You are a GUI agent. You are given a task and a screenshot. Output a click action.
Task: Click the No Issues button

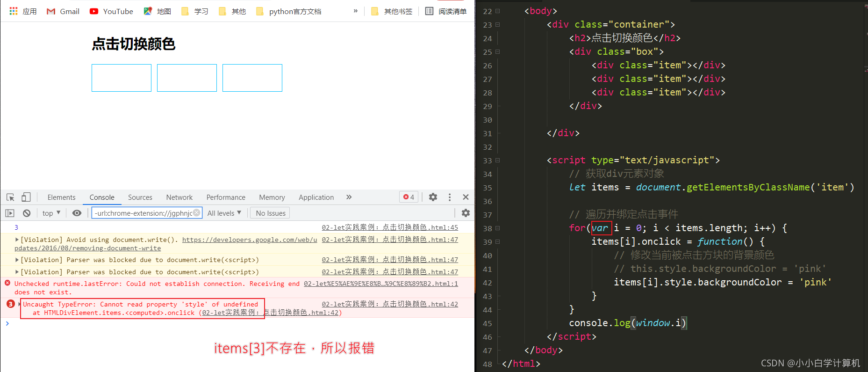pos(271,213)
